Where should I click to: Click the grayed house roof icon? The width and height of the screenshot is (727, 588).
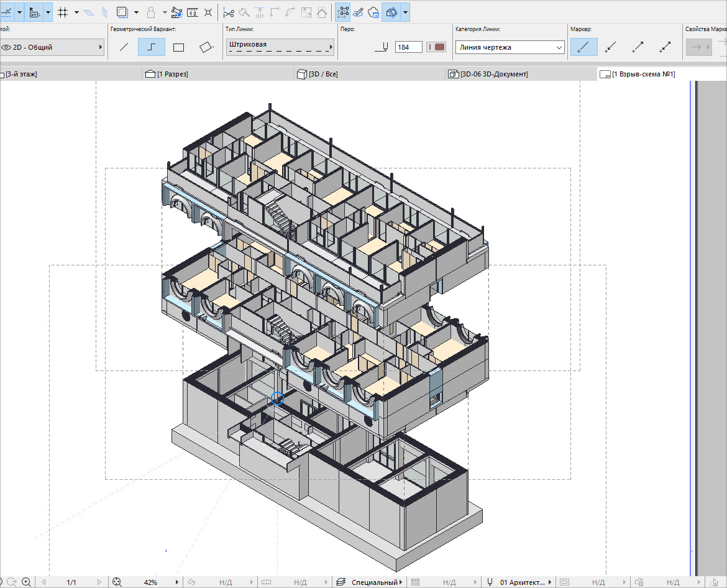tap(322, 13)
